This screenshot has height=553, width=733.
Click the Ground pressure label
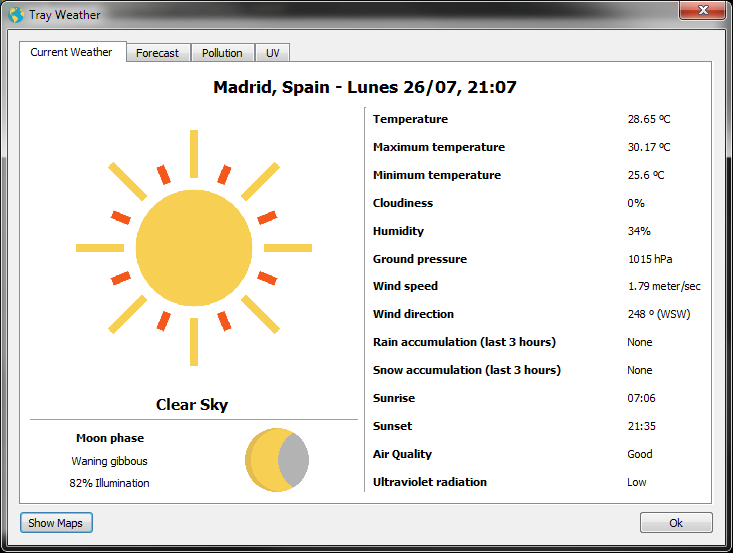click(x=419, y=259)
